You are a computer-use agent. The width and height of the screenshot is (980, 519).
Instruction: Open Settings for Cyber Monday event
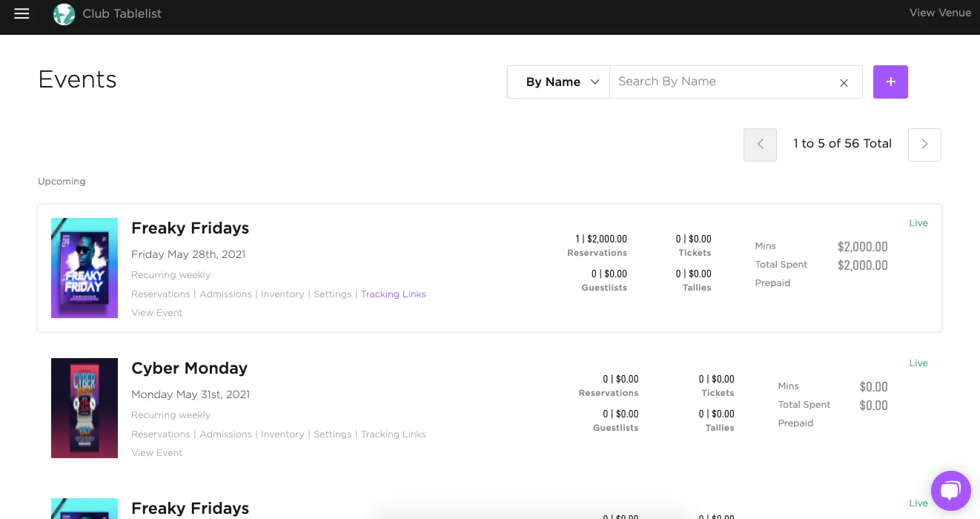coord(332,434)
